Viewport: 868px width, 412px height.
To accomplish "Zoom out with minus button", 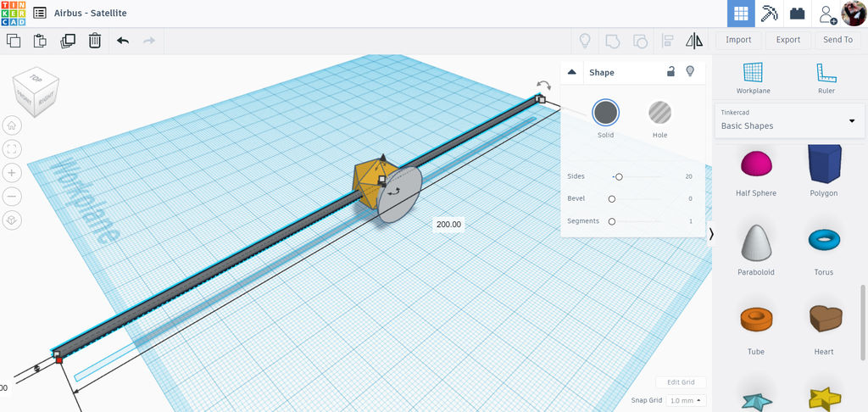I will click(12, 197).
